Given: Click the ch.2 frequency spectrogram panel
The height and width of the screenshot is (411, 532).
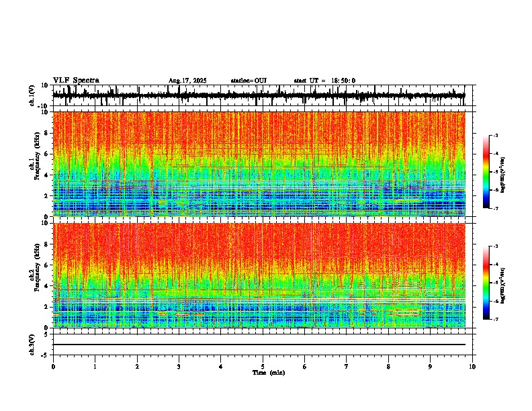Looking at the screenshot, I should tap(259, 275).
